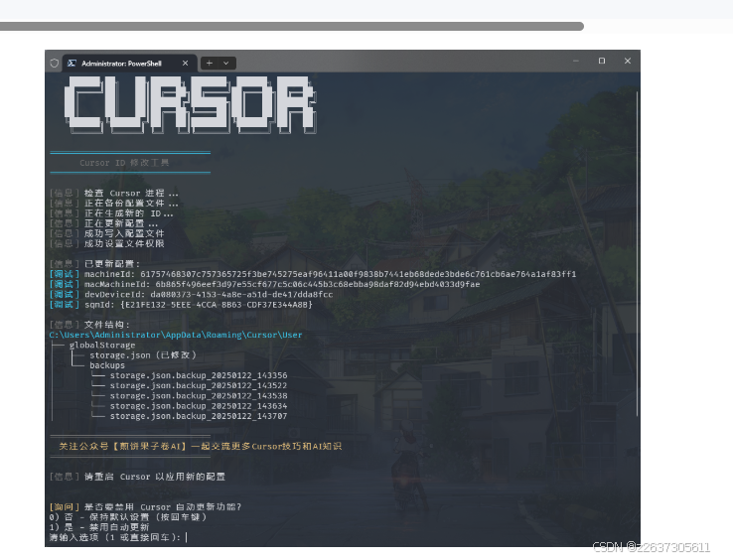Screen dimensions: 733x560
Task: Click the 成功写入配置文件 info line
Action: click(106, 233)
